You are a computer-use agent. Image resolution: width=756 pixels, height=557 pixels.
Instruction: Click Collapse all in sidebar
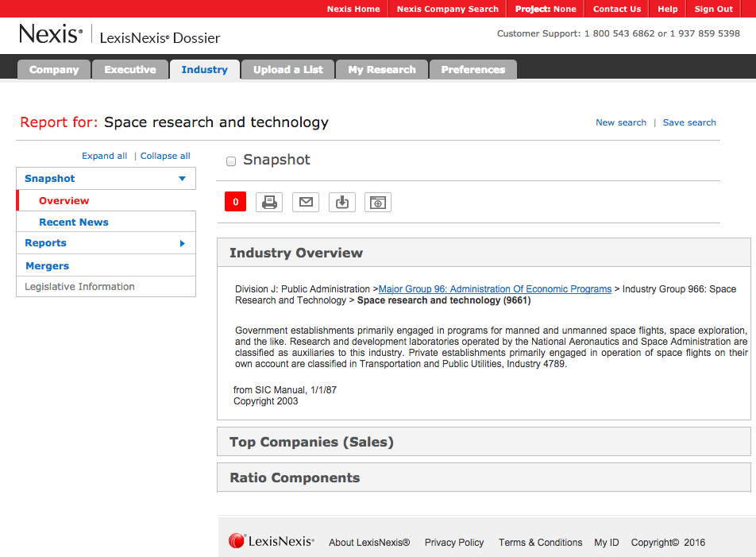pos(165,156)
